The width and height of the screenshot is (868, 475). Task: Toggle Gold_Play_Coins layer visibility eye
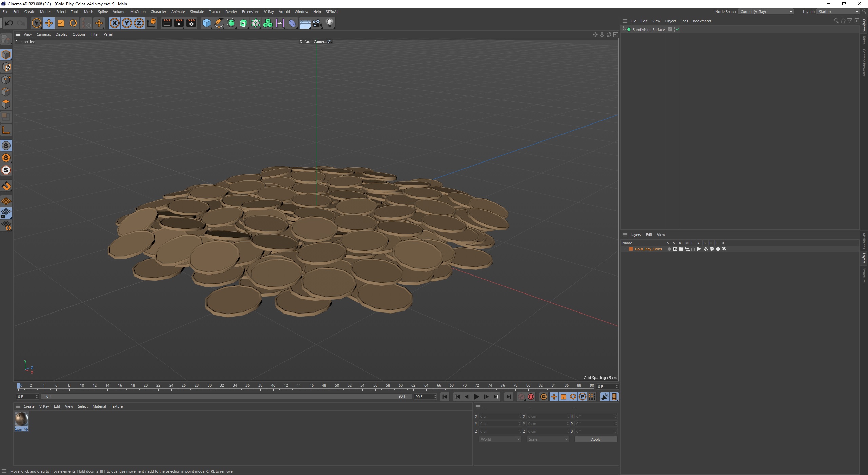tap(675, 249)
